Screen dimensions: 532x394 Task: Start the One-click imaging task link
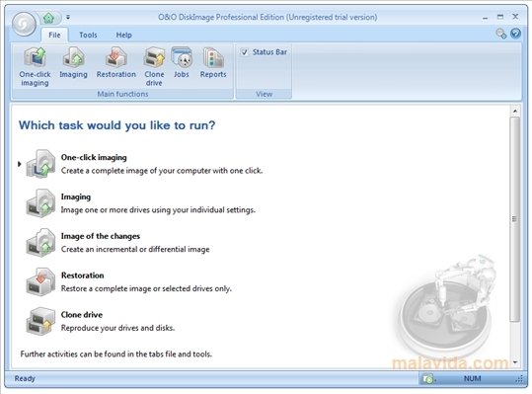tap(94, 157)
